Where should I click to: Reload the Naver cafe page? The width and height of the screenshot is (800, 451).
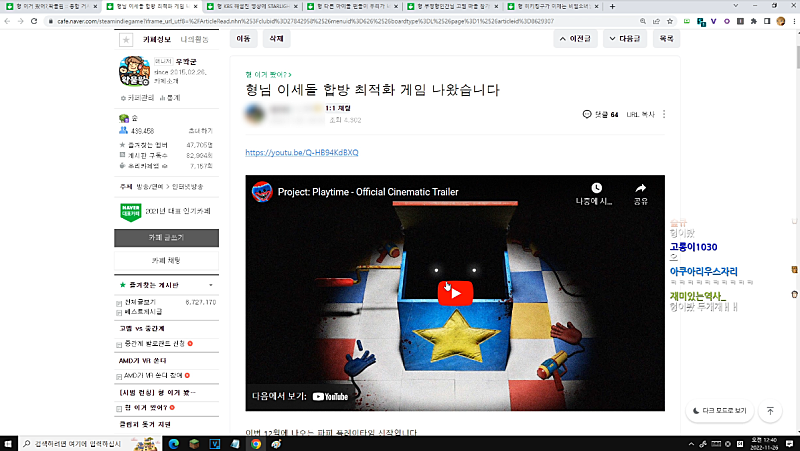(34, 21)
